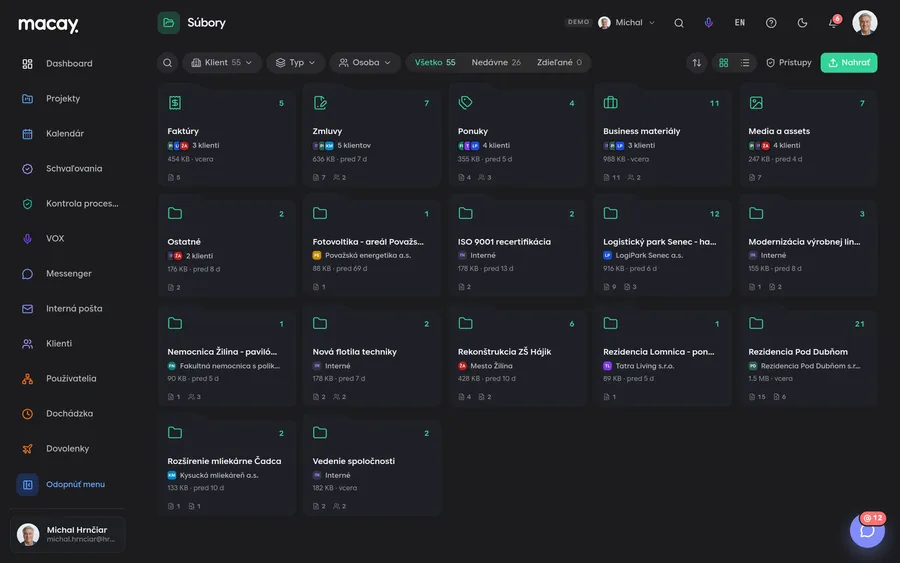Expand the Typ filter dropdown

296,63
